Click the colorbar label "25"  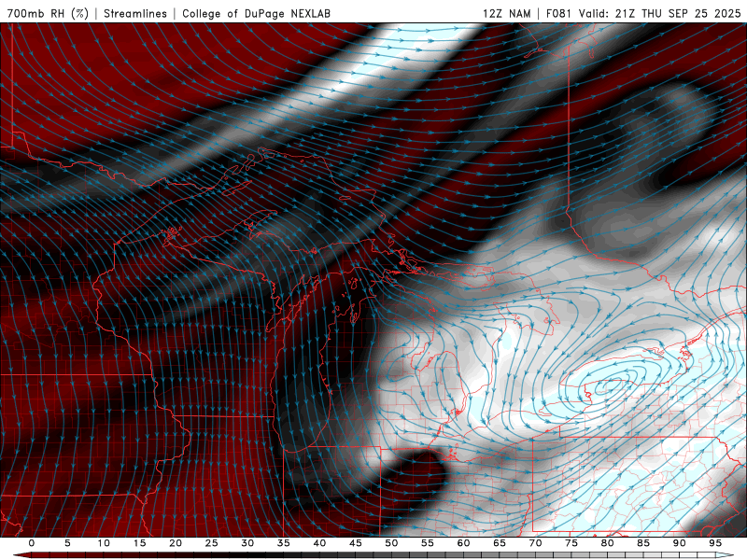click(212, 543)
